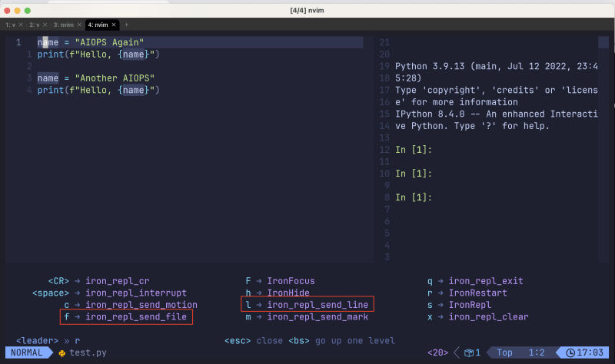
Task: Close tab 1: v with its X
Action: pyautogui.click(x=21, y=25)
